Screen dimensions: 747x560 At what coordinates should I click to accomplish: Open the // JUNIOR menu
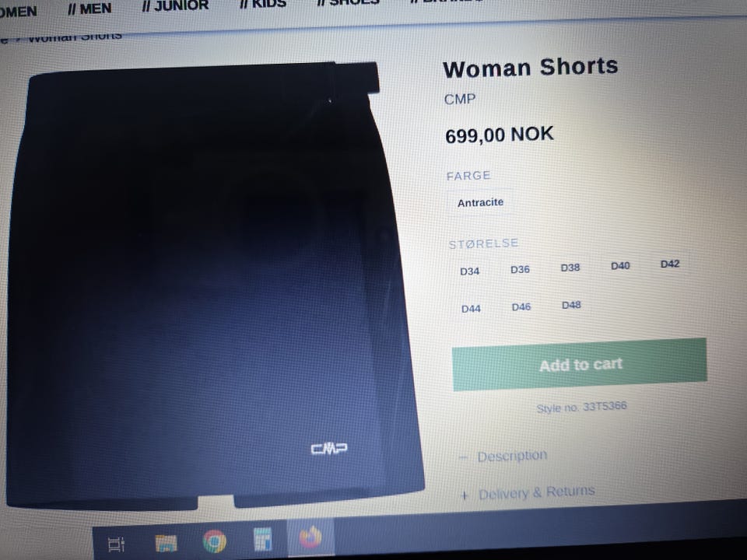(x=175, y=5)
